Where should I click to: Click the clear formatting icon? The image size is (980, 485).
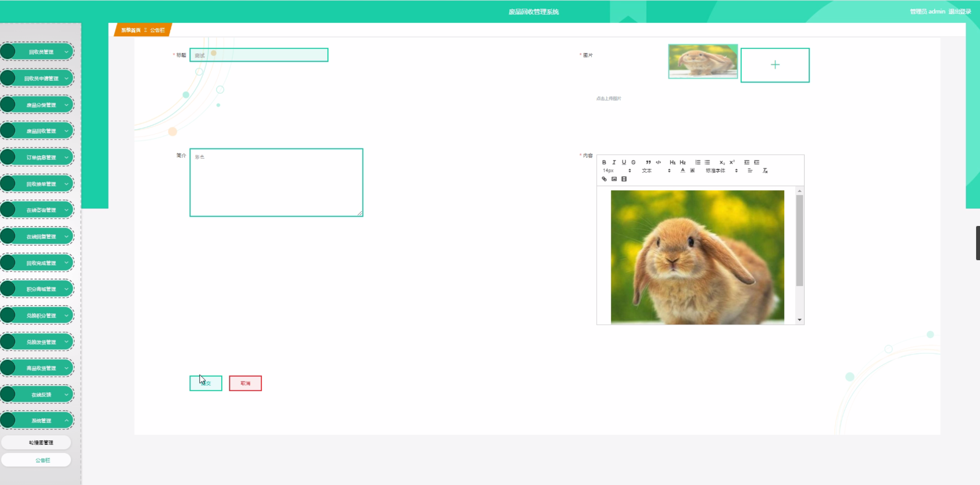tap(765, 170)
